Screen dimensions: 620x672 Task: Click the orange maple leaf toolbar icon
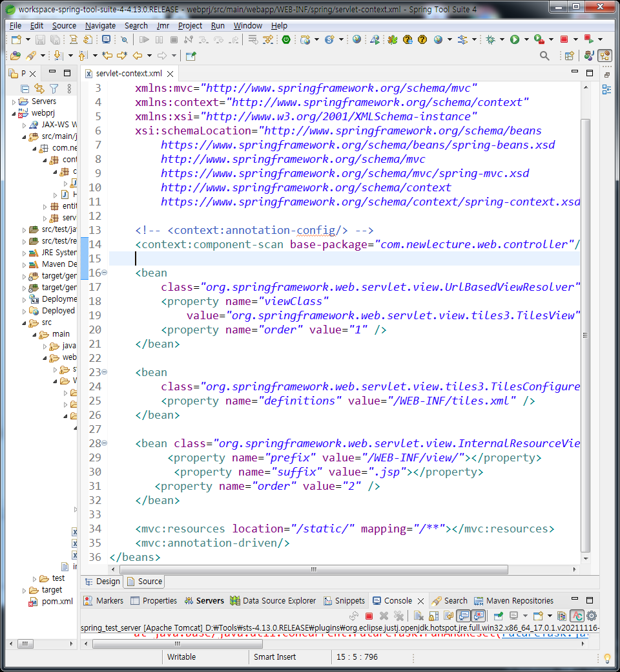point(393,40)
